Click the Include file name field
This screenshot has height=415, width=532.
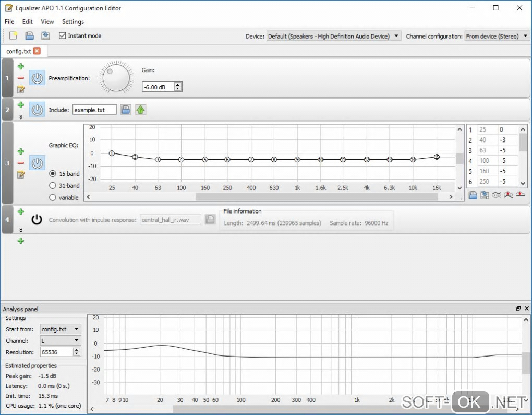pos(94,110)
